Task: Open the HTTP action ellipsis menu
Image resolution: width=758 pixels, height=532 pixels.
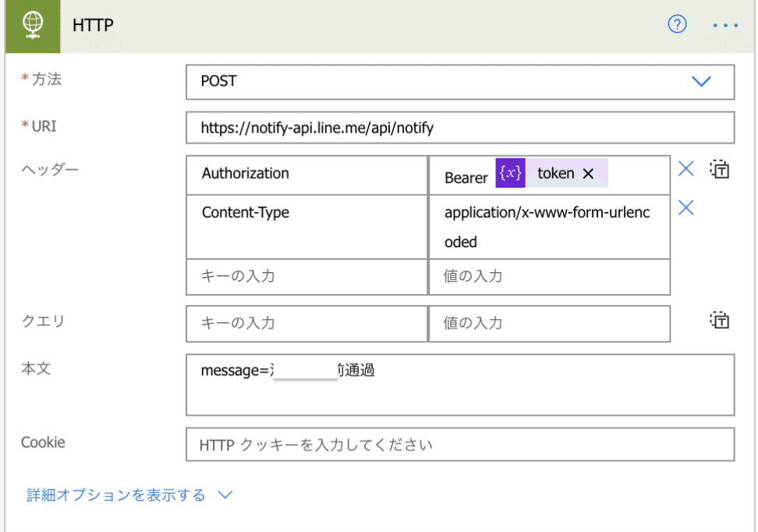Action: click(x=724, y=26)
